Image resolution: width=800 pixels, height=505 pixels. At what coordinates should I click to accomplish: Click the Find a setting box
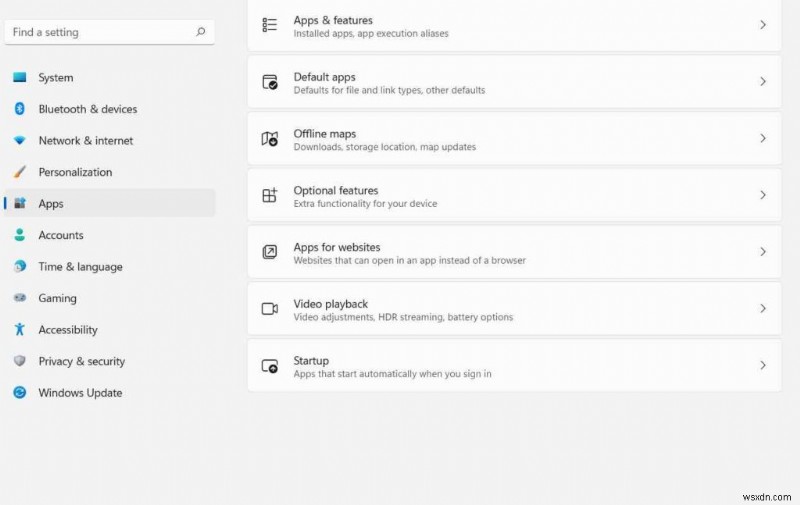tap(110, 32)
